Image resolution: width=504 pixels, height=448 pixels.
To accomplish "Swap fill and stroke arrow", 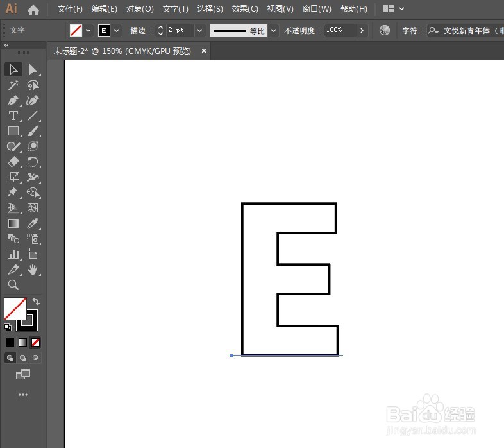I will pos(36,301).
